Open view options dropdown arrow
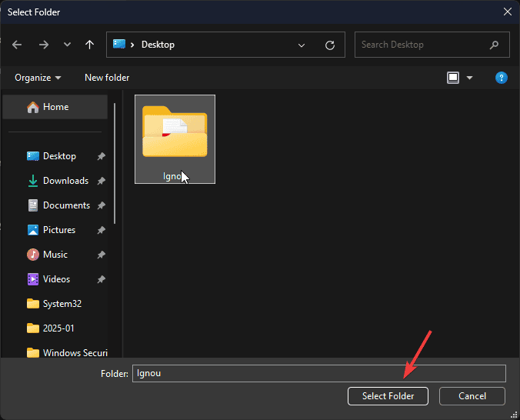The height and width of the screenshot is (420, 520). 469,78
